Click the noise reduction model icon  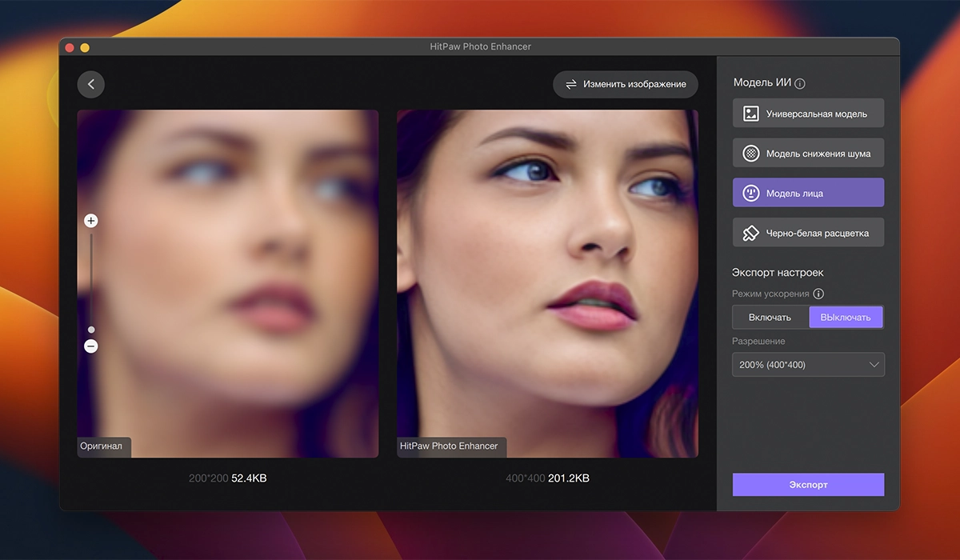coord(750,154)
